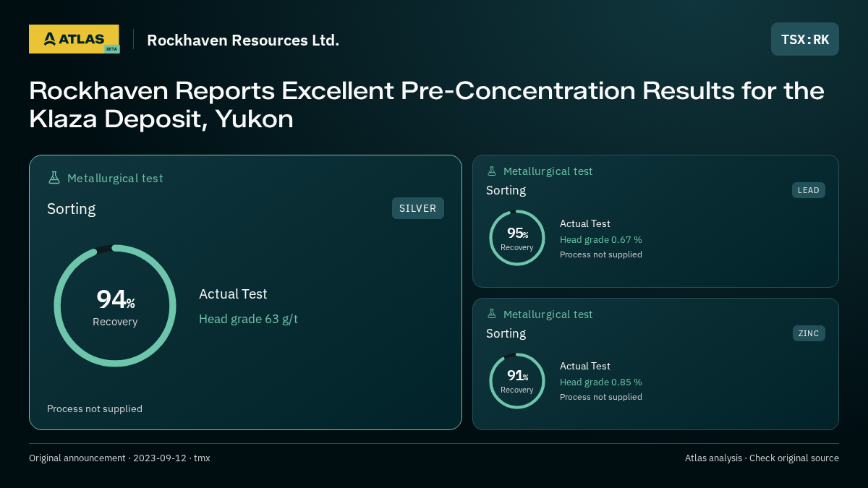Click 'Metallurgical test' label in the Zinc card
The image size is (868, 488).
point(548,314)
